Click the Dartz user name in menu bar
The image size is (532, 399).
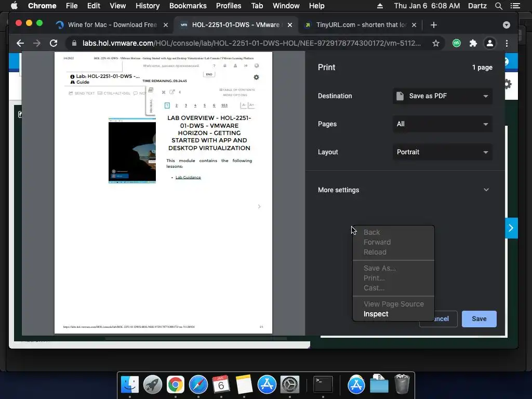coord(477,6)
